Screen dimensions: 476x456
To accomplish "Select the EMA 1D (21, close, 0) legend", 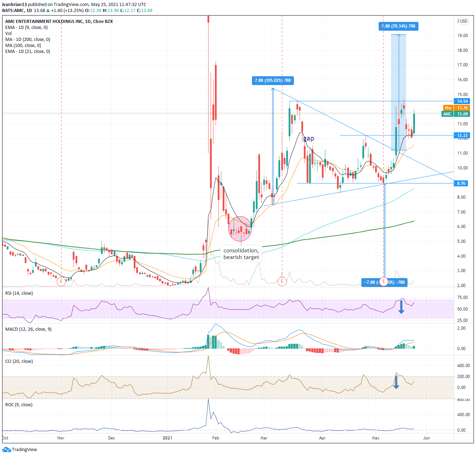I will pos(28,52).
